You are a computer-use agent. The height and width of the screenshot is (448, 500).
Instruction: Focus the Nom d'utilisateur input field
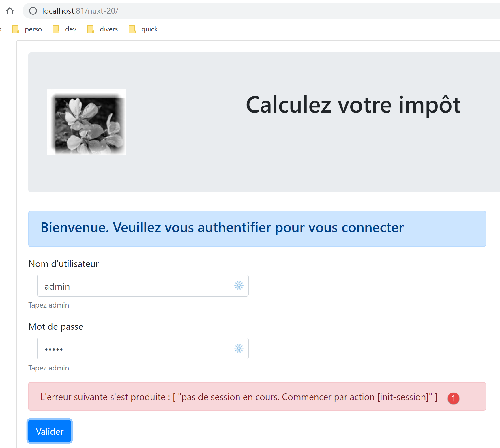136,286
